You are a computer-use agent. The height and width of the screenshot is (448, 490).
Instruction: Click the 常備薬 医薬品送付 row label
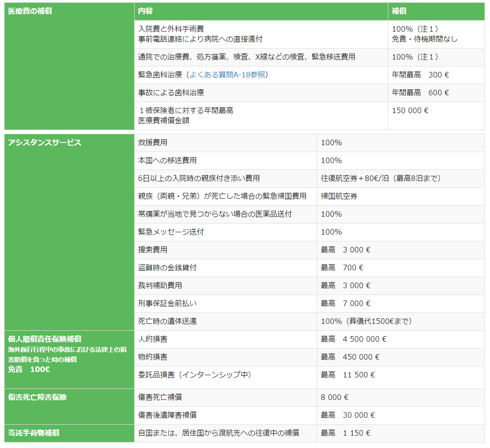(x=215, y=214)
